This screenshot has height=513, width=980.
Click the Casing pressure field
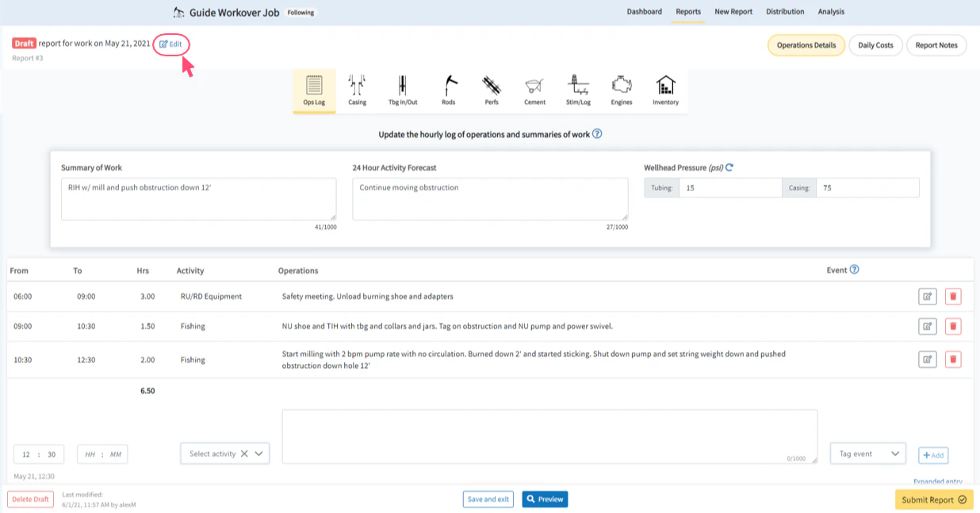point(867,188)
